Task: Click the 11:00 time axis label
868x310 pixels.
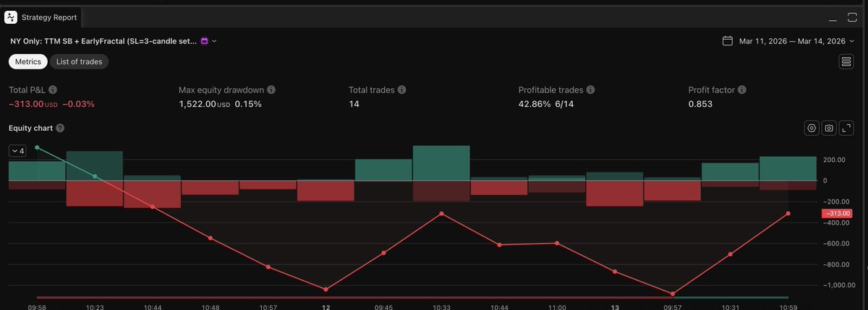Action: (557, 306)
